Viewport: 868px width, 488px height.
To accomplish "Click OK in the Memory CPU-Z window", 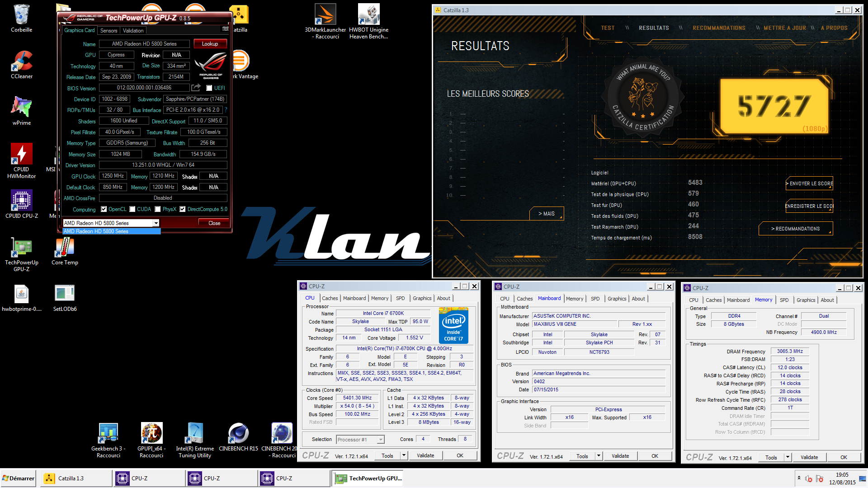I will click(844, 457).
